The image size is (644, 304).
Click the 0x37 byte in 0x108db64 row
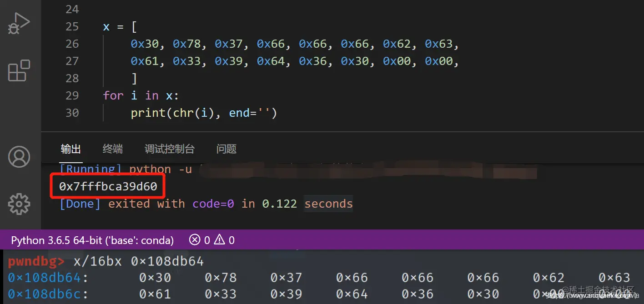pos(286,278)
